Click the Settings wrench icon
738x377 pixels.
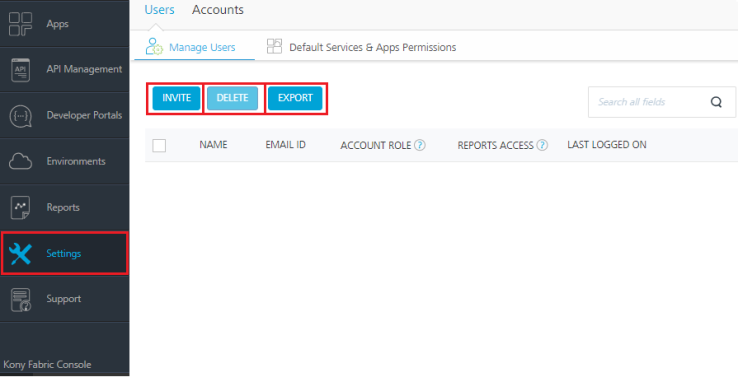20,254
